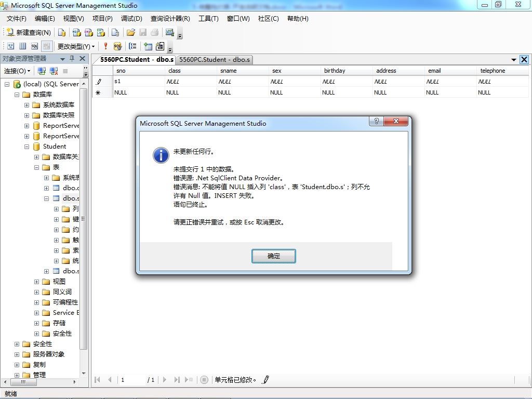Click the sno column header
The height and width of the screenshot is (399, 532).
point(139,71)
